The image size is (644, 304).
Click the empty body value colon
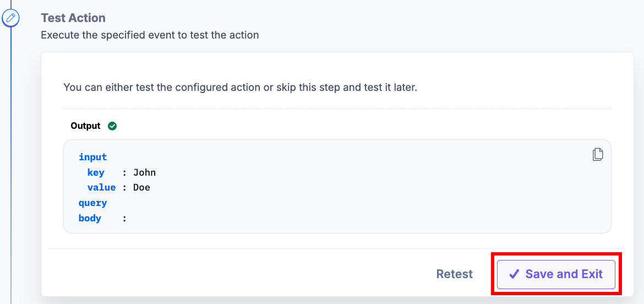(124, 219)
